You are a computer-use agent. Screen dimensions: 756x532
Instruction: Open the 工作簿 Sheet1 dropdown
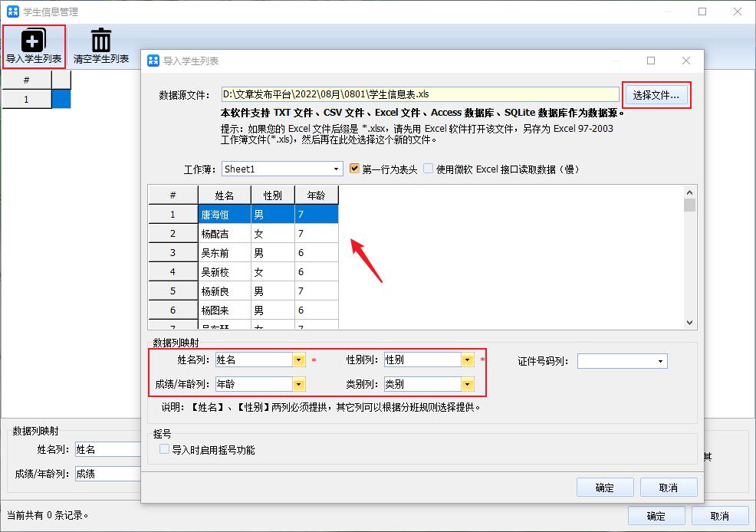337,169
